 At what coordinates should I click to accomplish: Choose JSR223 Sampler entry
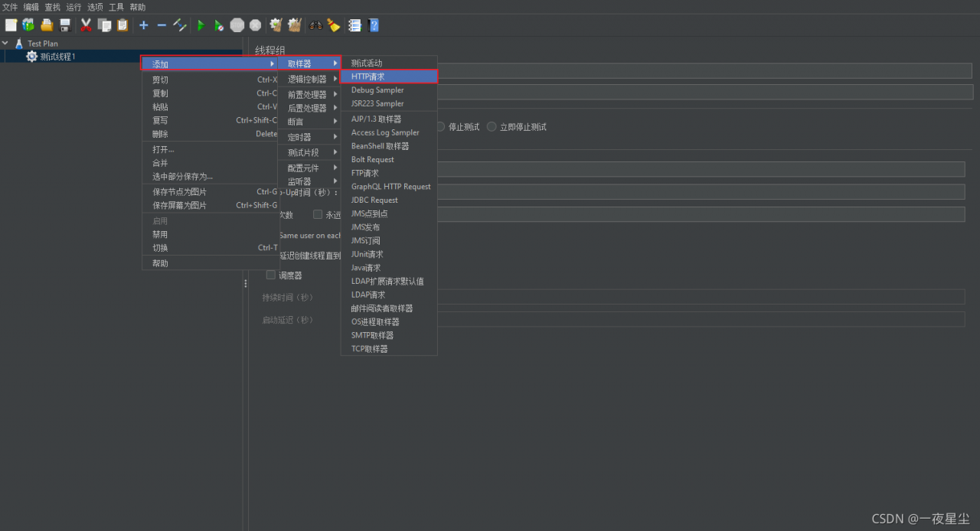tap(389, 103)
